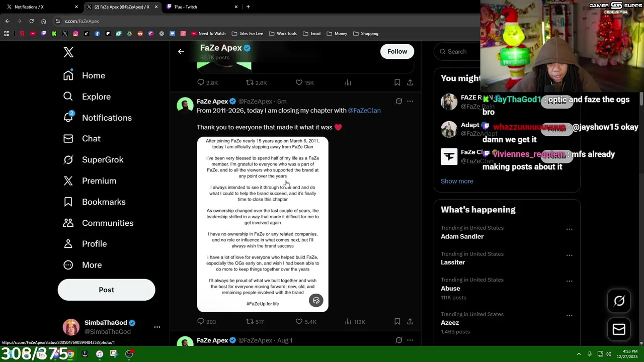Image resolution: width=644 pixels, height=362 pixels.
Task: Open SuperGrok in sidebar
Action: coord(93,159)
